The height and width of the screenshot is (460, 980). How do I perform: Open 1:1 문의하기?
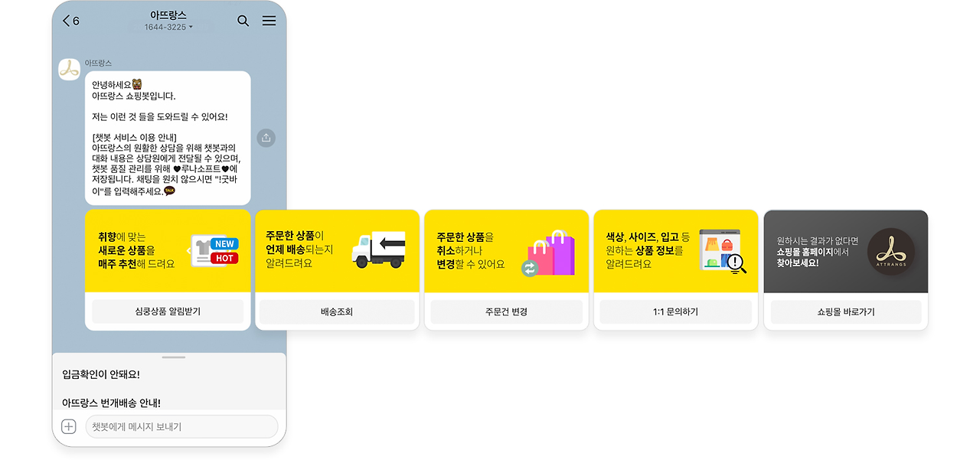pos(675,312)
